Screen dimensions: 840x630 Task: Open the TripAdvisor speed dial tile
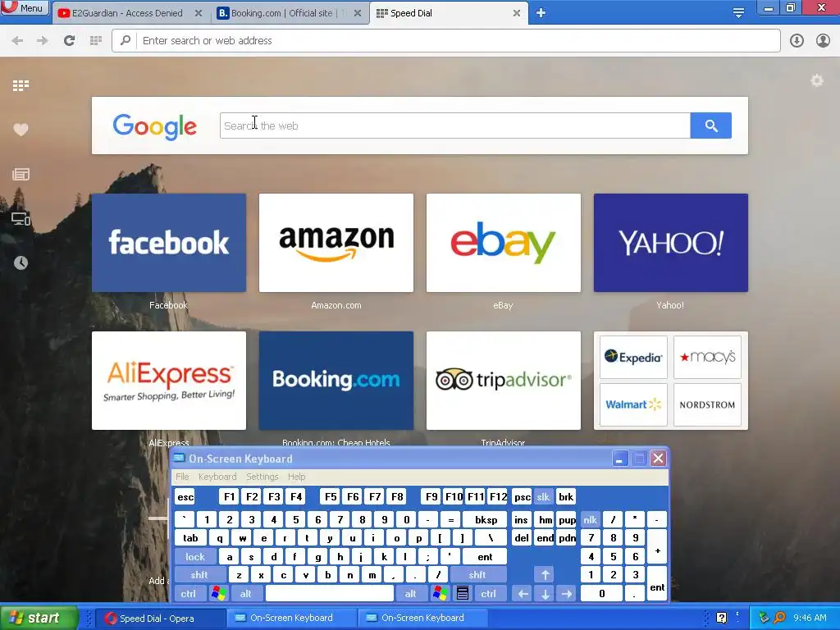click(503, 381)
